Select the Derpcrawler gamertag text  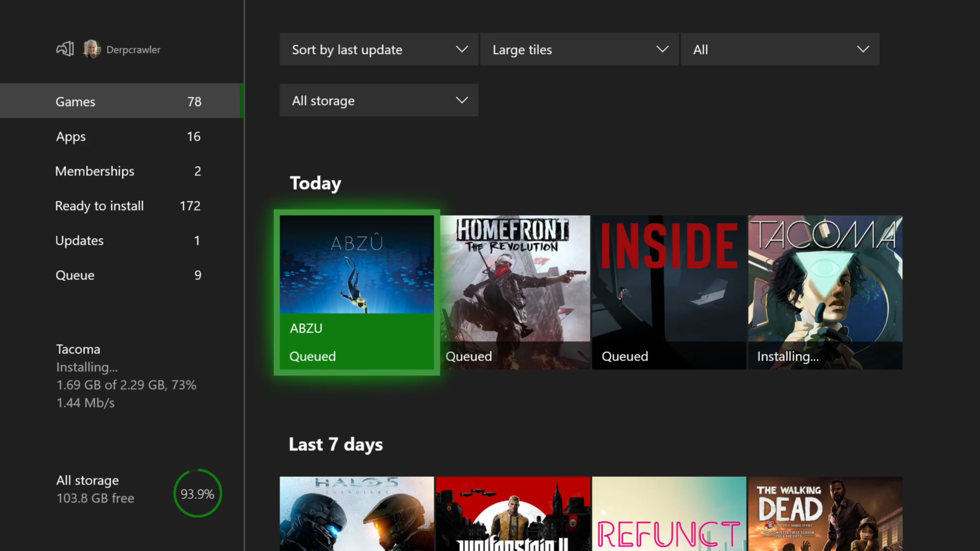click(133, 50)
